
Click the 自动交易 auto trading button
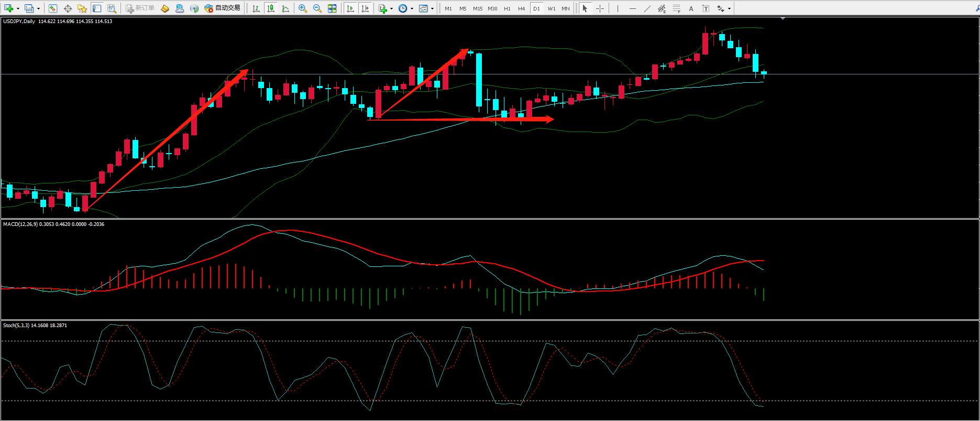pos(223,8)
